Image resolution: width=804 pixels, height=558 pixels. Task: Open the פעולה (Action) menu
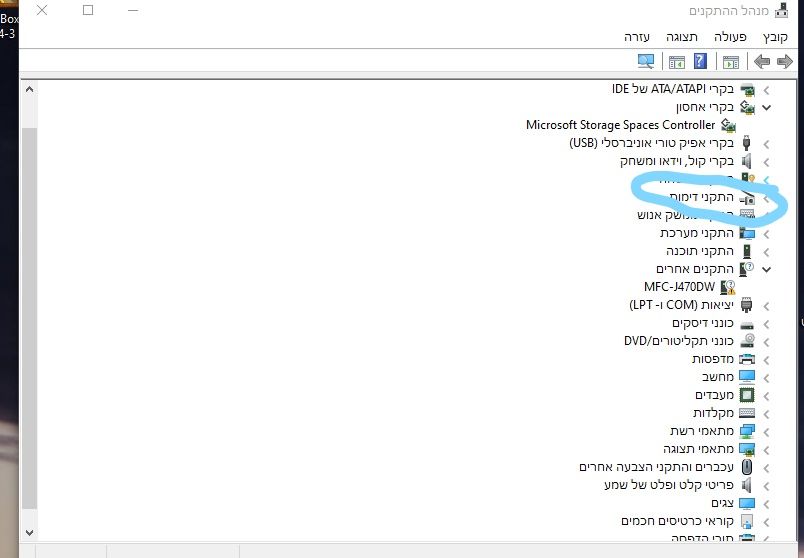731,36
